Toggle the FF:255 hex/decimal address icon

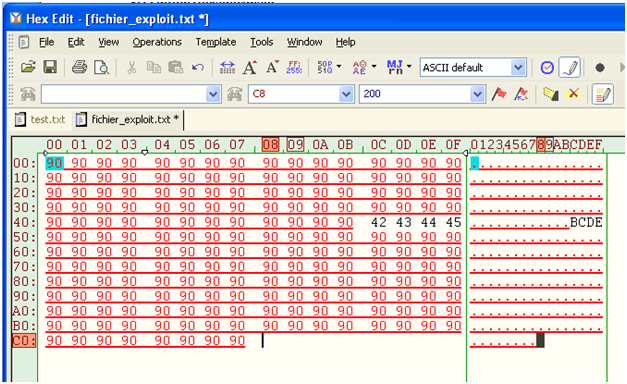point(294,67)
